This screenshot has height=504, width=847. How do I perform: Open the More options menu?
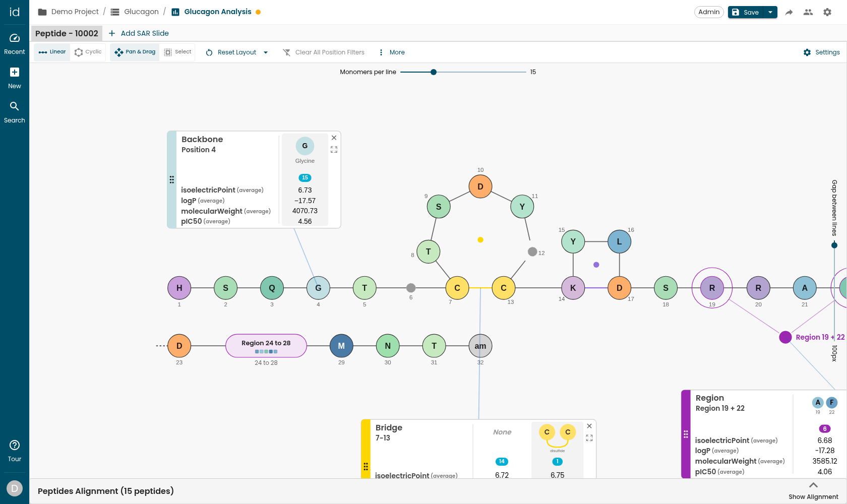coord(392,52)
